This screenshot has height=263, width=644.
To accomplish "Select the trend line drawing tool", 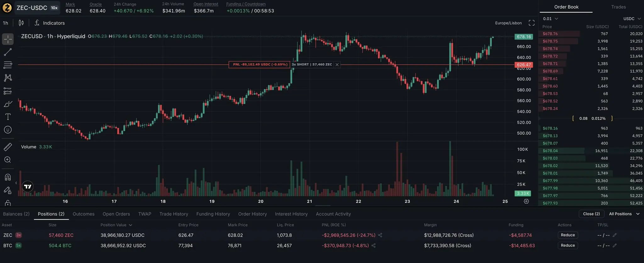I will (8, 52).
